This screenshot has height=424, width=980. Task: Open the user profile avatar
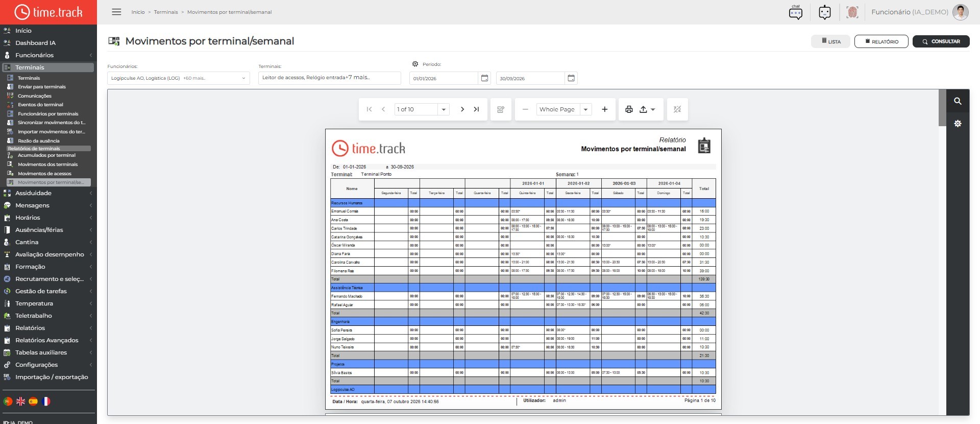[x=960, y=12]
